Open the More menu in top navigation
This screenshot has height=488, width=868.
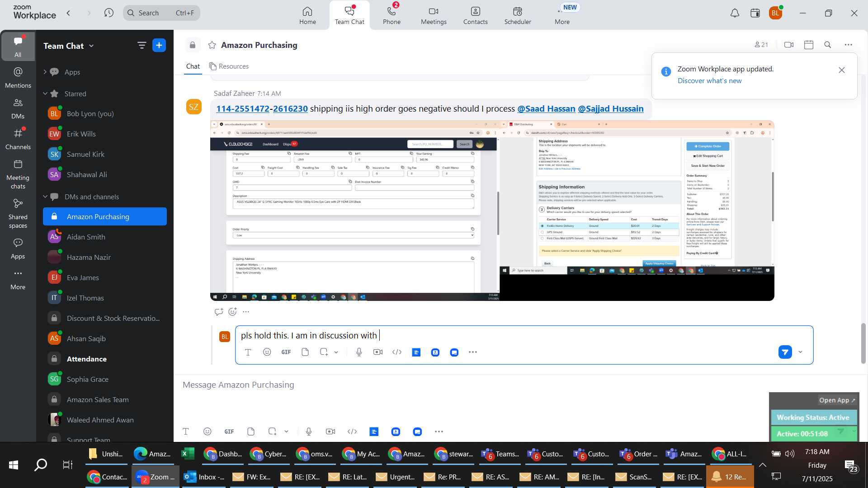click(x=562, y=15)
